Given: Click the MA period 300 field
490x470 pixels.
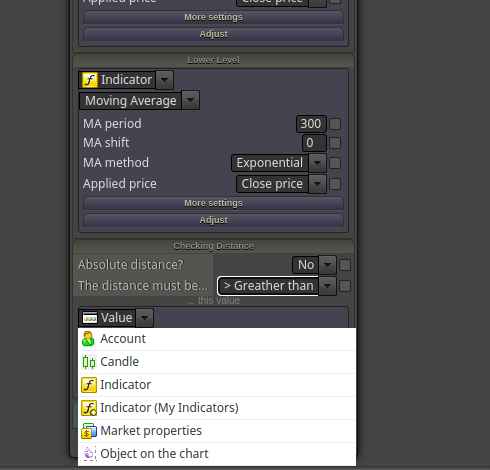Looking at the screenshot, I should (x=311, y=124).
